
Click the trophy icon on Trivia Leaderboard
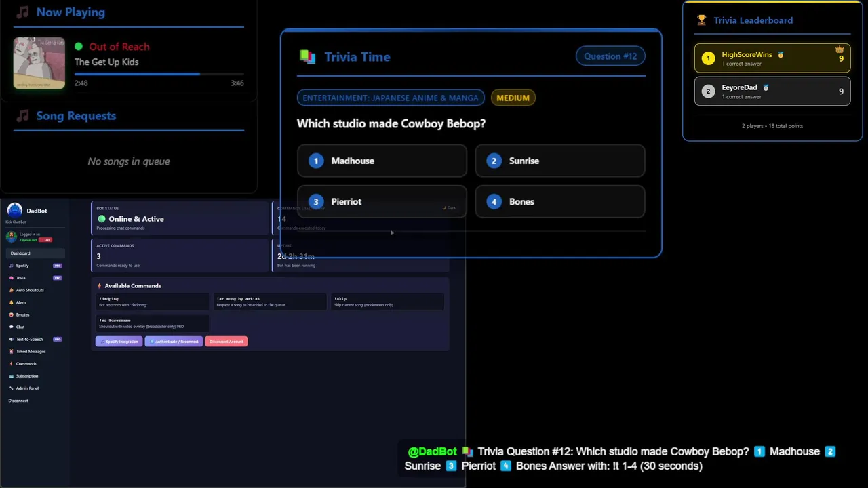701,20
